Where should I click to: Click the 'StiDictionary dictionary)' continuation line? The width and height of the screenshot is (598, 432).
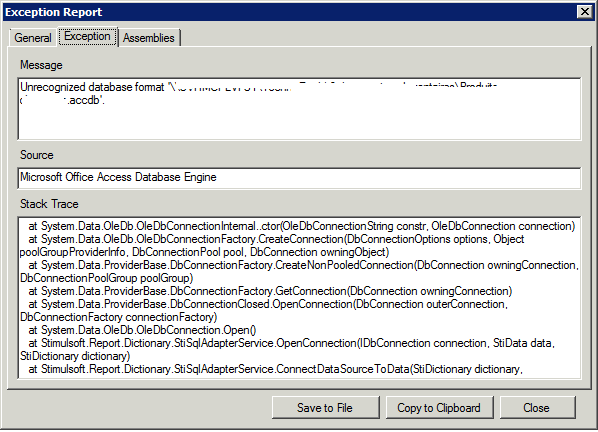point(75,356)
